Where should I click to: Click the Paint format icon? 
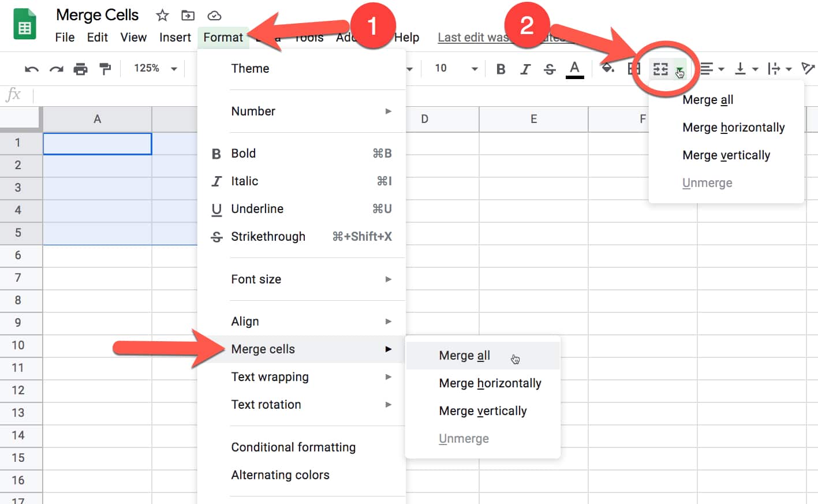point(105,69)
